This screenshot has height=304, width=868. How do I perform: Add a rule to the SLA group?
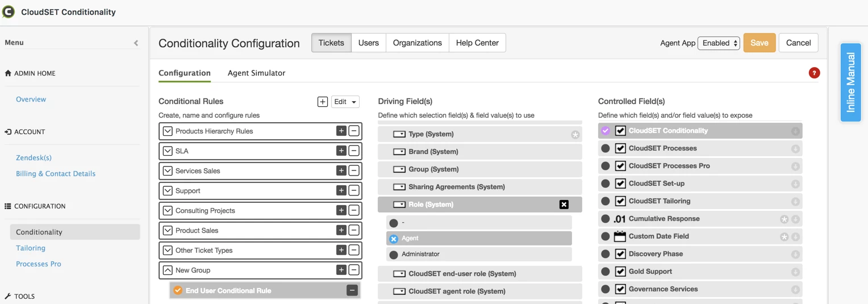tap(341, 151)
